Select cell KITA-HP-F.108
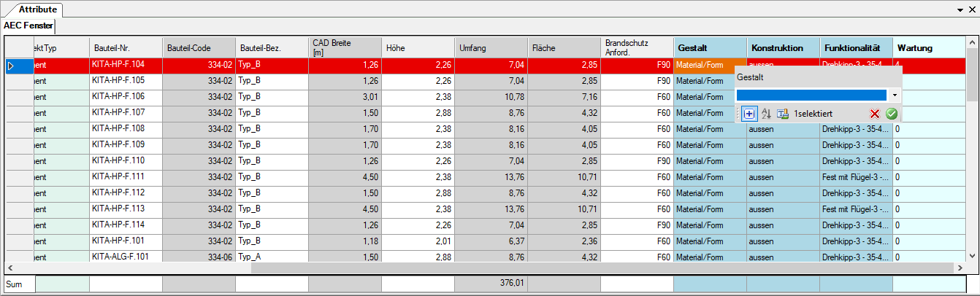Image resolution: width=980 pixels, height=296 pixels. click(126, 129)
